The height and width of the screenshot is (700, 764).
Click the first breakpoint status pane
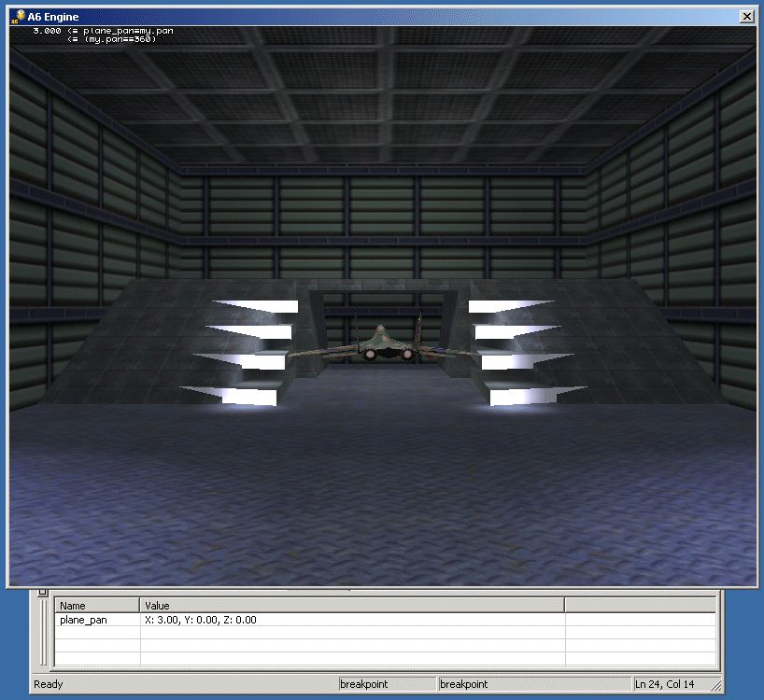point(387,685)
